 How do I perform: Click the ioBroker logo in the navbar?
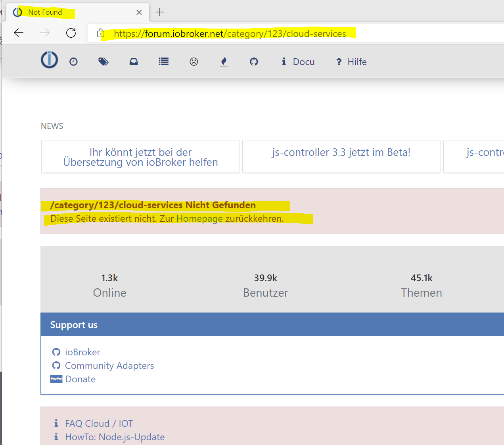(50, 60)
